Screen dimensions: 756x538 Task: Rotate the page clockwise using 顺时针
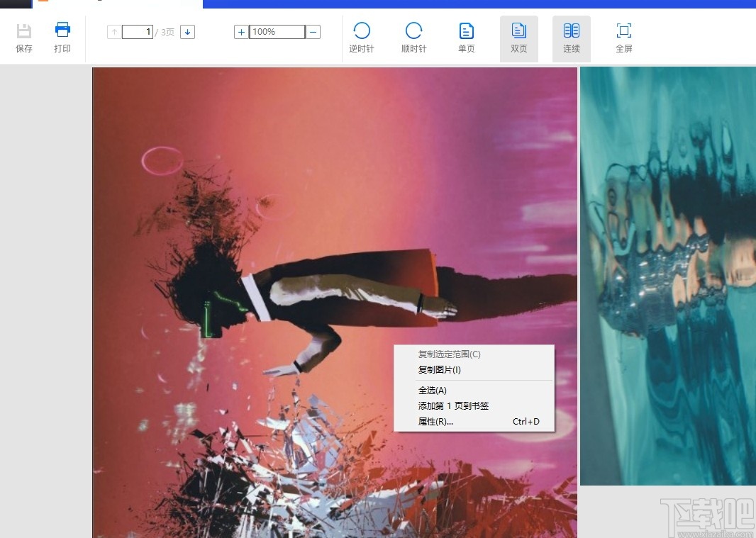(413, 37)
